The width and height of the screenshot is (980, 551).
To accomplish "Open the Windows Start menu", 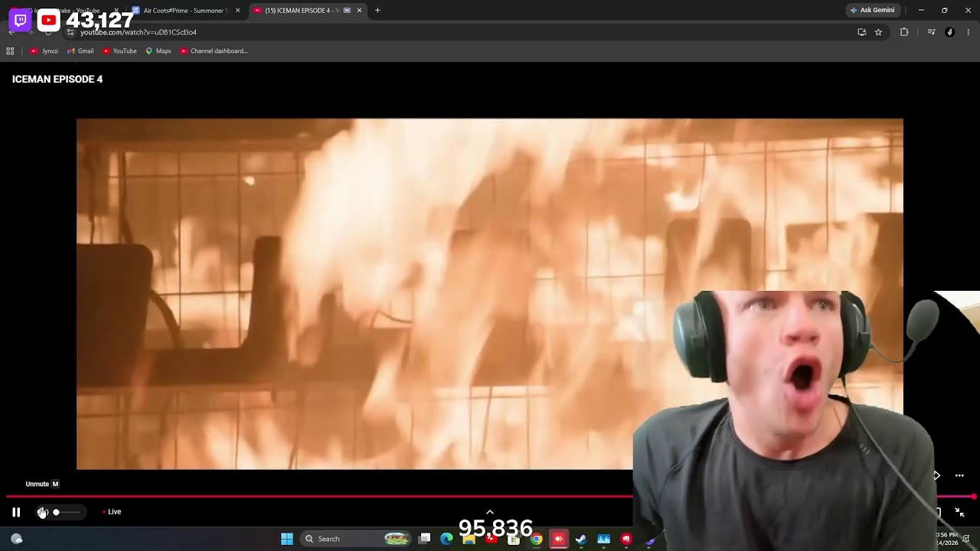I will (x=287, y=539).
